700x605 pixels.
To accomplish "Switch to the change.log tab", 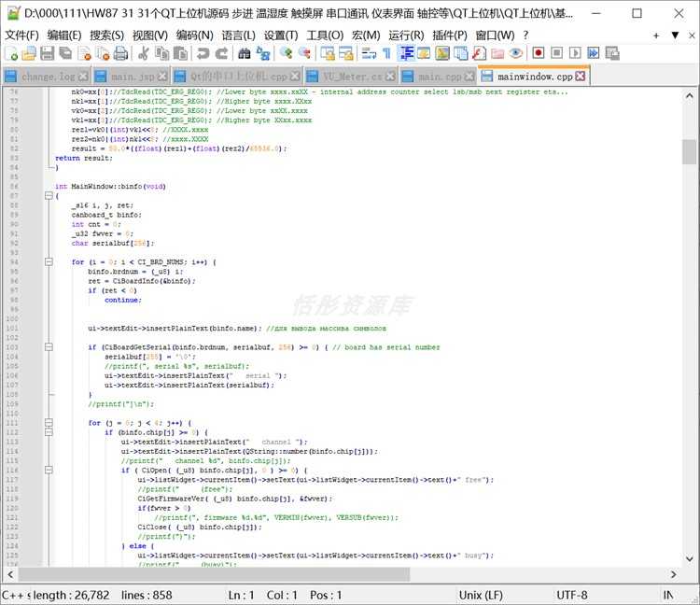I will pos(47,77).
